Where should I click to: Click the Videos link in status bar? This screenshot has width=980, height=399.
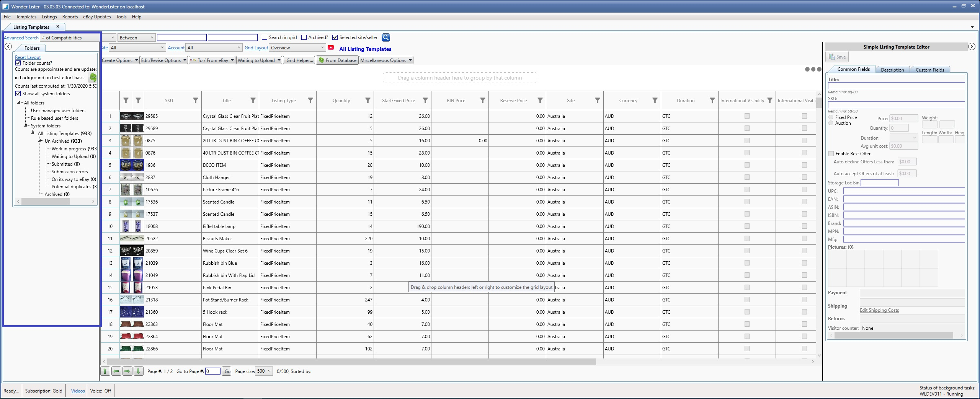(x=78, y=391)
